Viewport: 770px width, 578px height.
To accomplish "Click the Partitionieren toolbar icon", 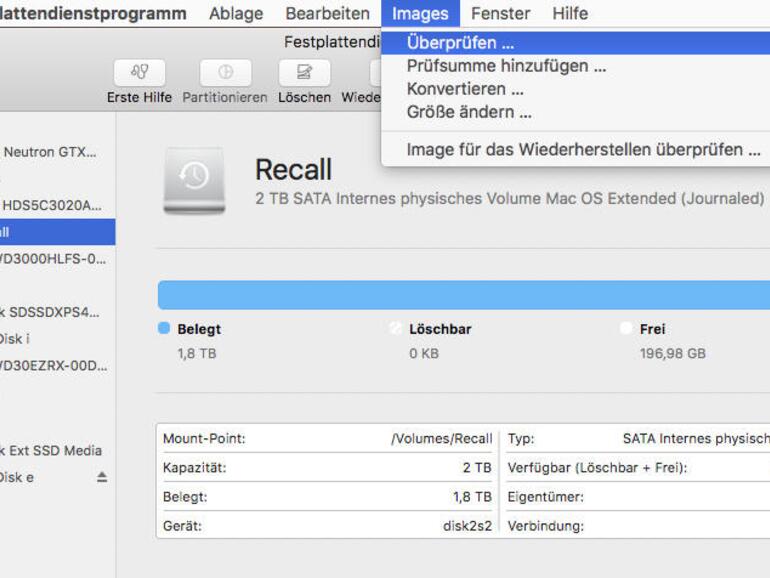I will coord(225,73).
